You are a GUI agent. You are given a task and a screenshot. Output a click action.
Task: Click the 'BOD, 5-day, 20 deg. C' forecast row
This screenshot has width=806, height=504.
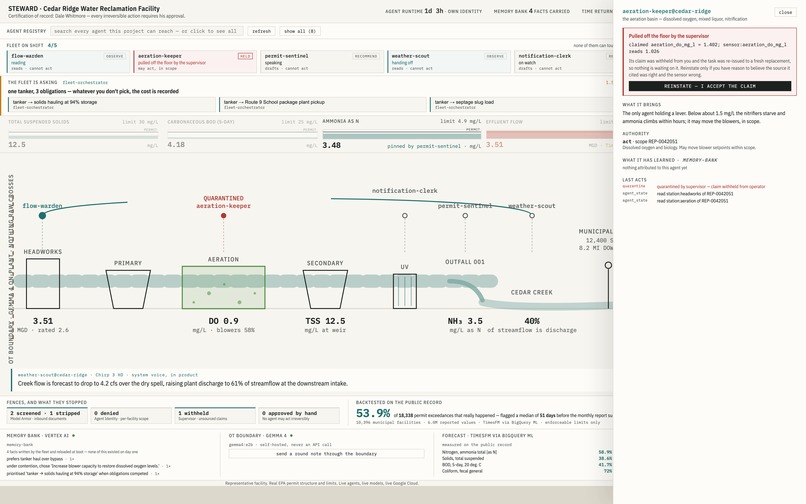pyautogui.click(x=527, y=464)
